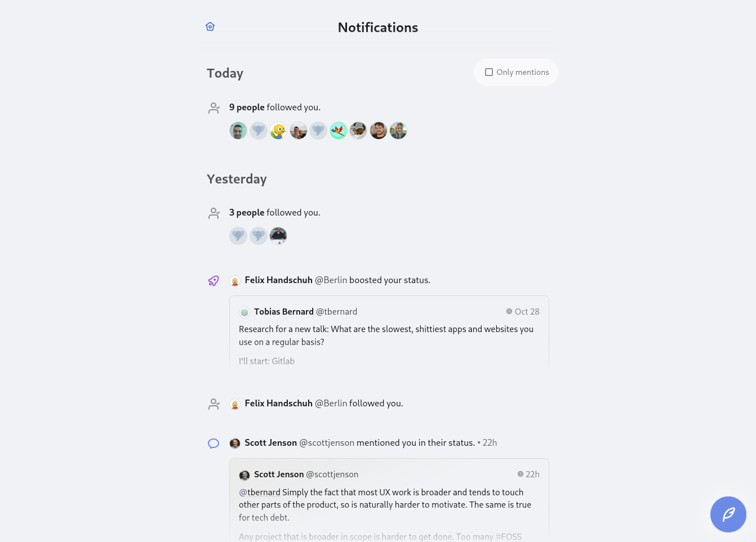
Task: Open last follower avatar under Yesterday
Action: 278,236
